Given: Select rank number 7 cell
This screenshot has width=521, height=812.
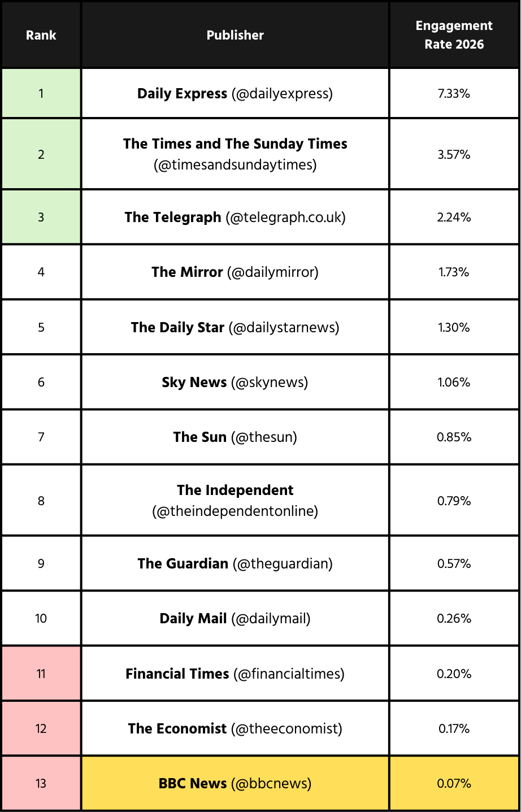Looking at the screenshot, I should [41, 437].
